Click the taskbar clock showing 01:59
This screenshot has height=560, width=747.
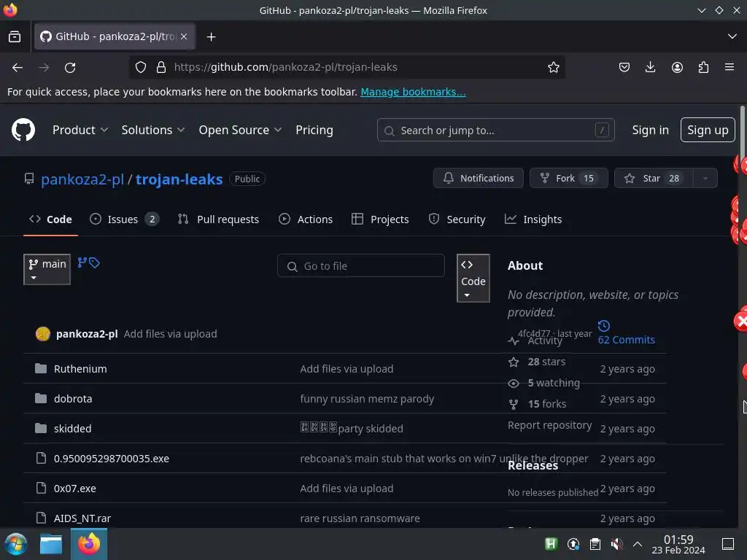click(x=678, y=544)
